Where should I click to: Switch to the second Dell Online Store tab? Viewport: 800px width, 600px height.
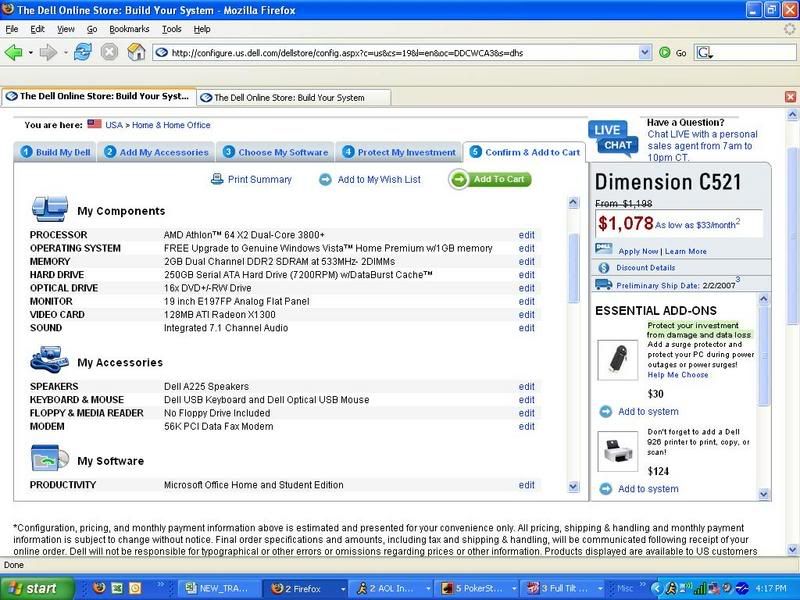pyautogui.click(x=294, y=97)
